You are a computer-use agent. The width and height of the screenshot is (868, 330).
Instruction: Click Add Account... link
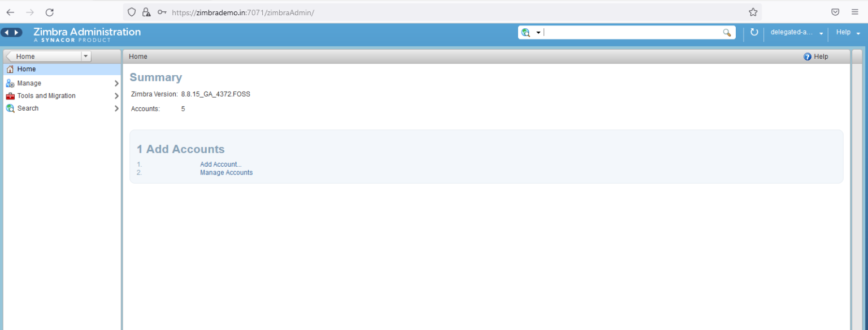click(x=220, y=164)
